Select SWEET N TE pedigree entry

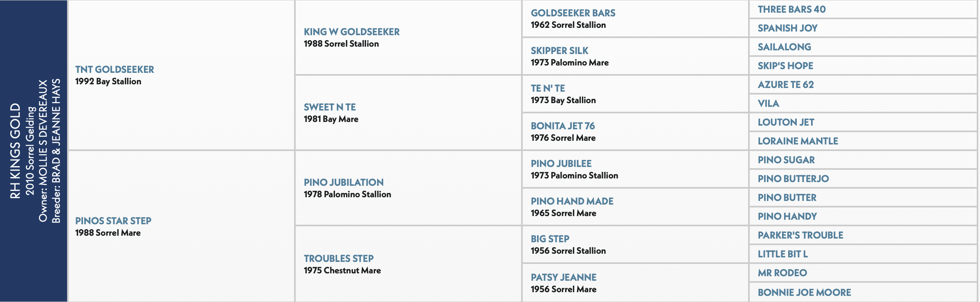330,107
